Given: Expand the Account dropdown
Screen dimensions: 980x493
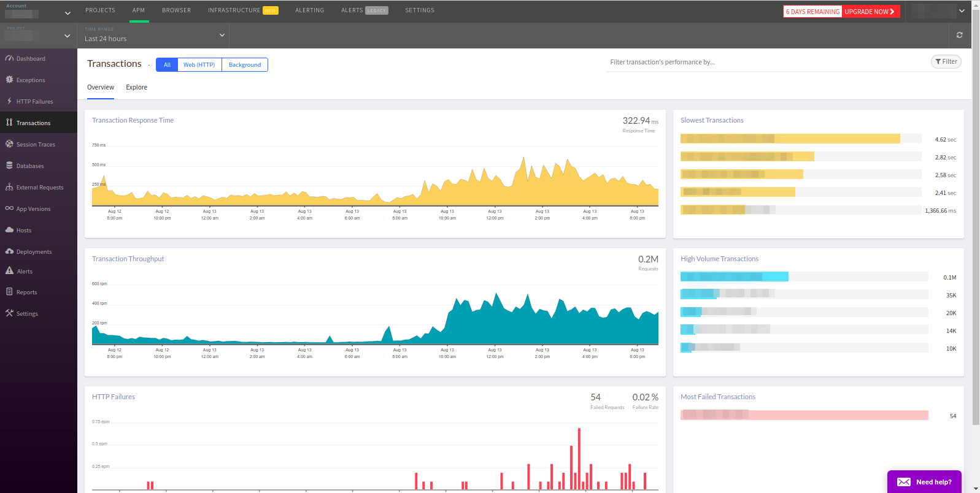Looking at the screenshot, I should coord(38,12).
